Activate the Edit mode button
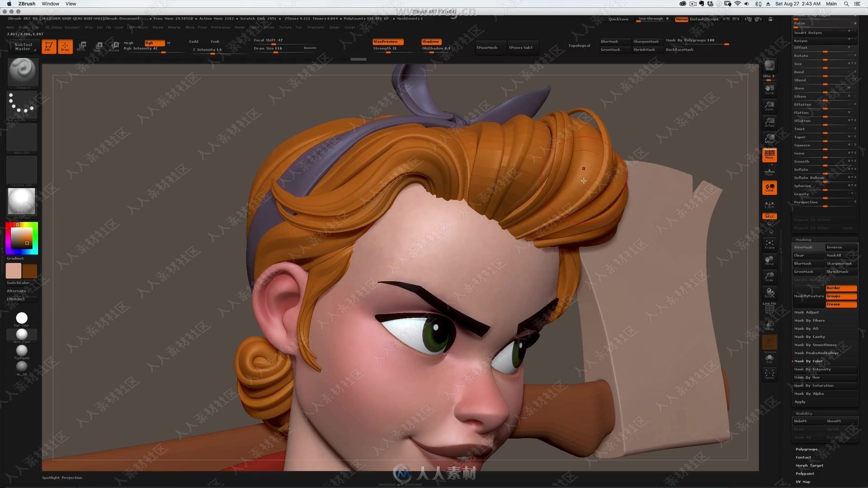The image size is (868, 488). 49,47
